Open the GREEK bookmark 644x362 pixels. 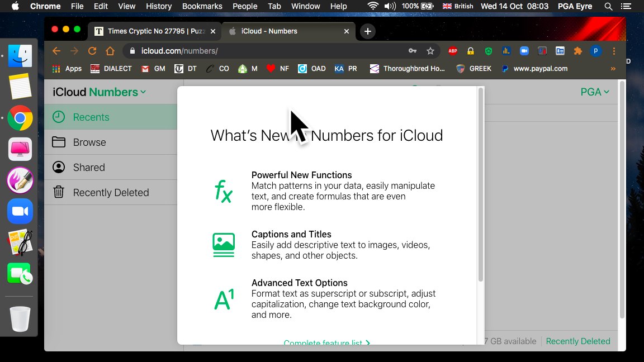[473, 69]
